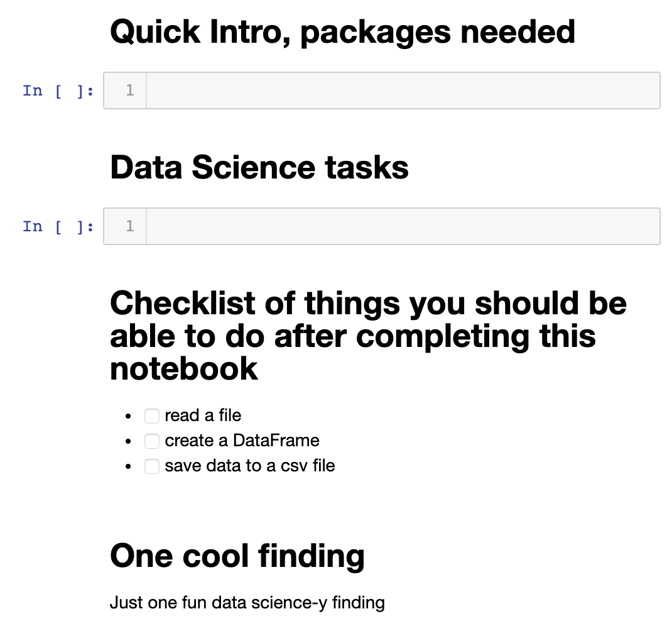Click the bullet point before 'read a file'
Image resolution: width=672 pixels, height=626 pixels.
[129, 417]
